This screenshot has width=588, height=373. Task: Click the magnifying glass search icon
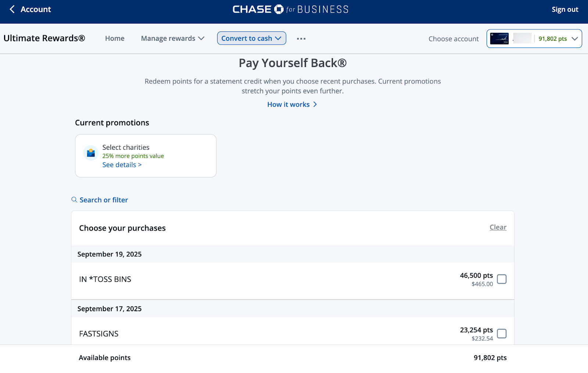(x=74, y=200)
